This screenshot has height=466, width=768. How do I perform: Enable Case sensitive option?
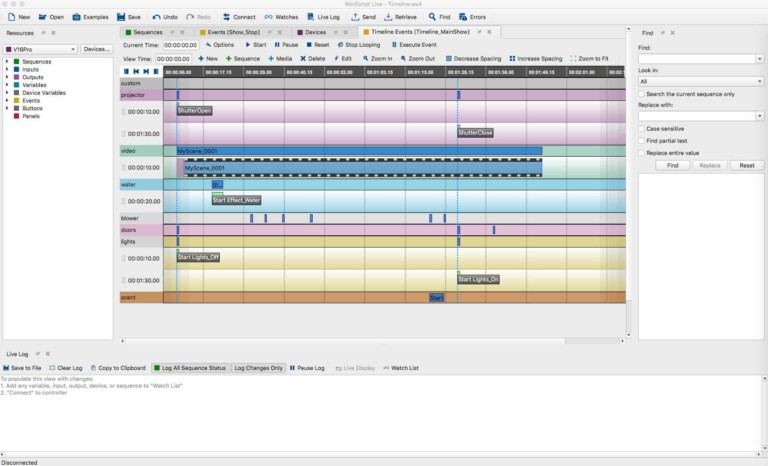[x=641, y=128]
